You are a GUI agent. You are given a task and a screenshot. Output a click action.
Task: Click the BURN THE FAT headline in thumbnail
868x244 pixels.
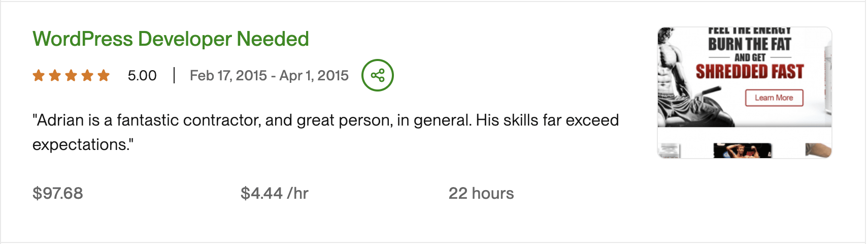(x=749, y=45)
